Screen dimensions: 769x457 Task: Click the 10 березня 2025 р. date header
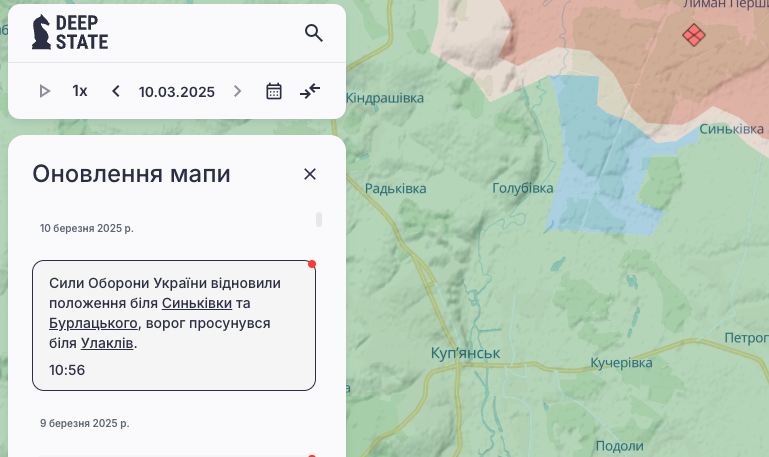pyautogui.click(x=86, y=228)
